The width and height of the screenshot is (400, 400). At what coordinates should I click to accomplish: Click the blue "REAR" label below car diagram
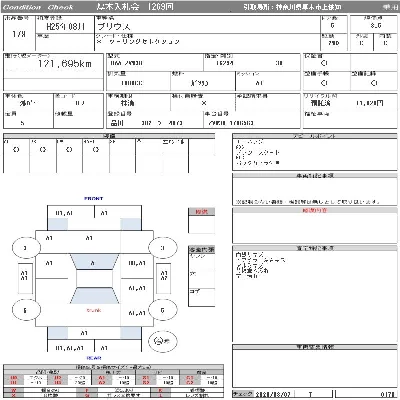coord(94,358)
